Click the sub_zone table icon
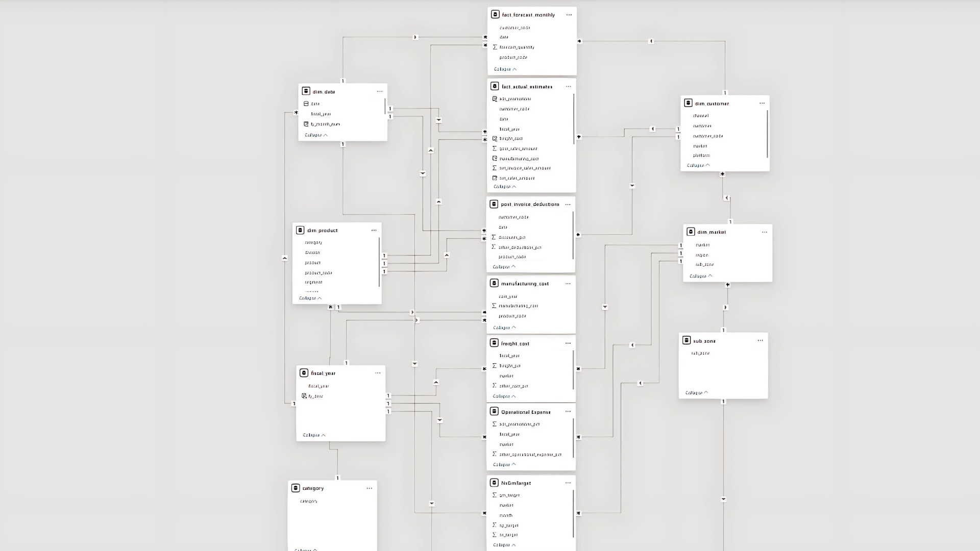 687,340
